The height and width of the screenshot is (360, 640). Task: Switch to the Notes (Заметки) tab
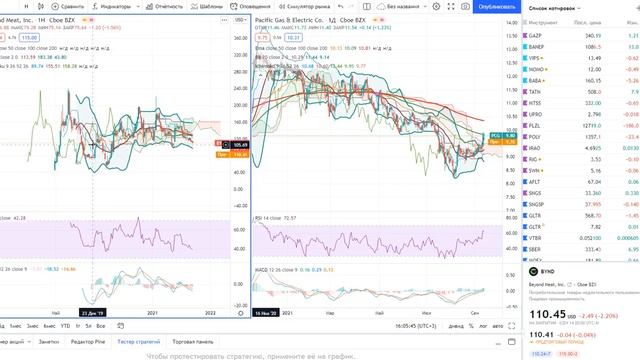pos(49,342)
